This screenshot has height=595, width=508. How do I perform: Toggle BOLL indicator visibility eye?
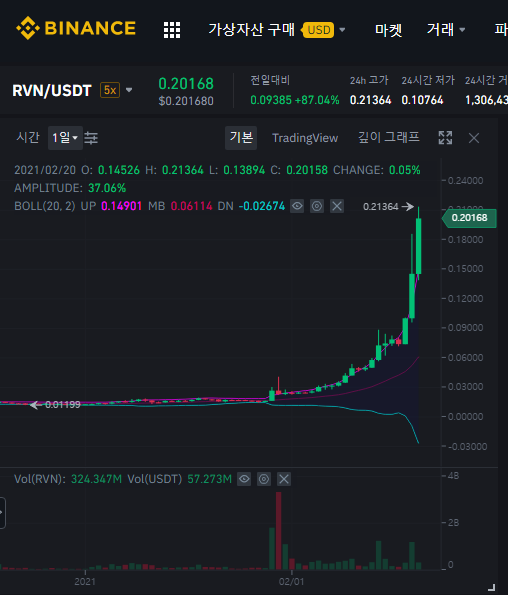pos(297,206)
